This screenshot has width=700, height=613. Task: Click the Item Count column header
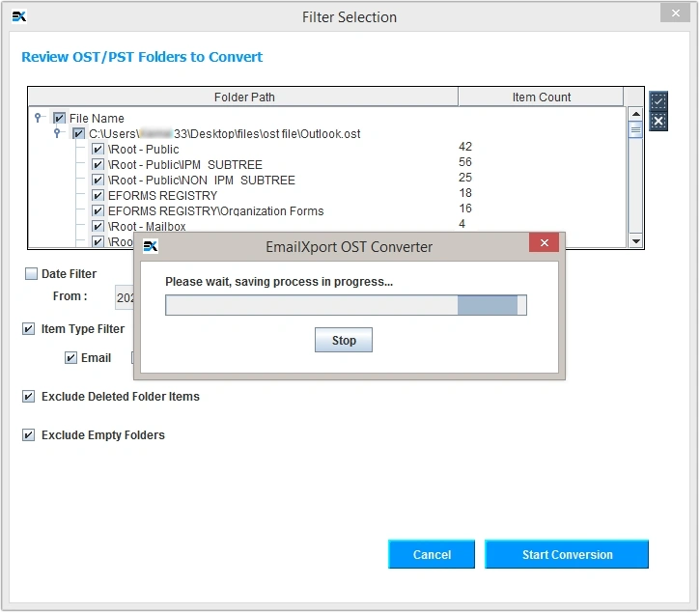click(541, 97)
